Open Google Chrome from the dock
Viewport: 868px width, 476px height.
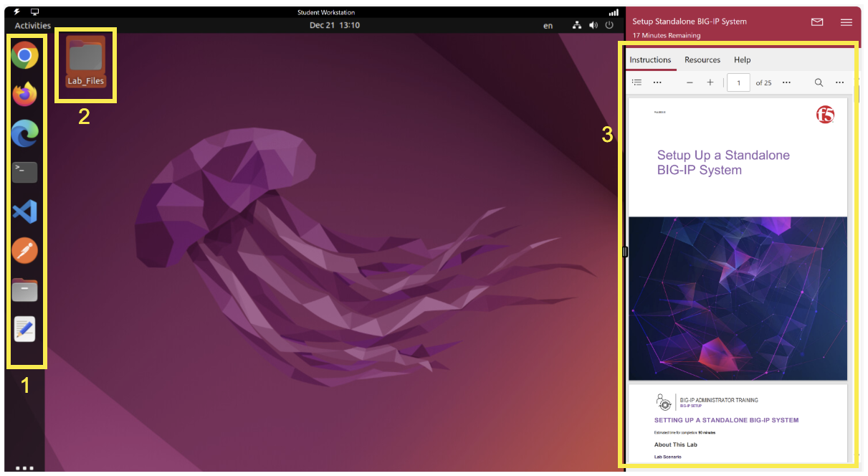25,55
